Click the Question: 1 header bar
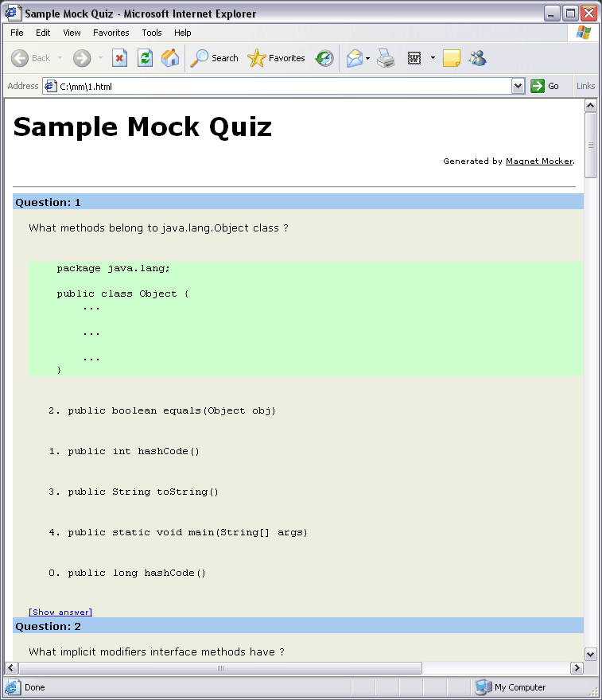This screenshot has width=602, height=700. (x=298, y=202)
